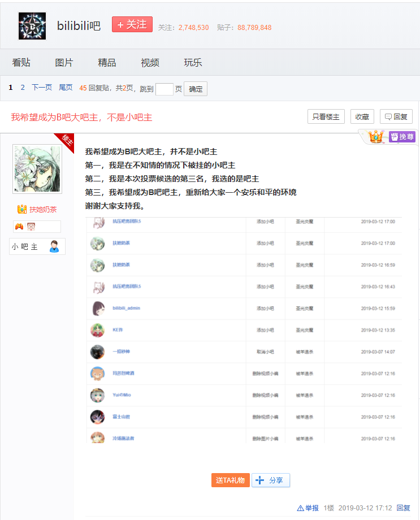The width and height of the screenshot is (420, 520).
Task: Open the 看贴 tab
Action: (21, 63)
